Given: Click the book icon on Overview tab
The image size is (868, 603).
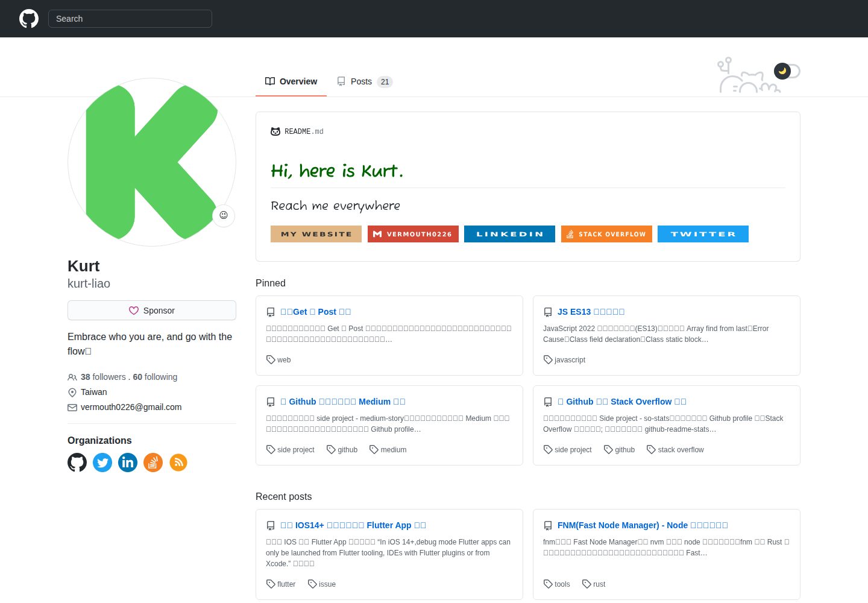Looking at the screenshot, I should (270, 81).
